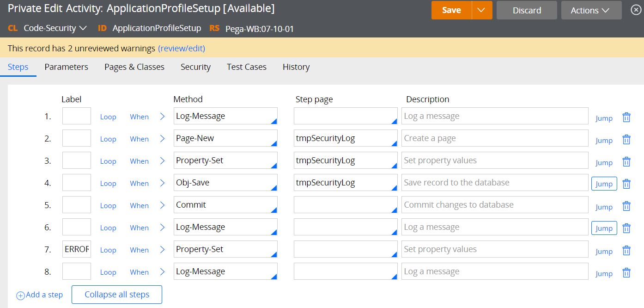Delete step 6 with trash icon
This screenshot has width=644, height=308.
coord(626,228)
